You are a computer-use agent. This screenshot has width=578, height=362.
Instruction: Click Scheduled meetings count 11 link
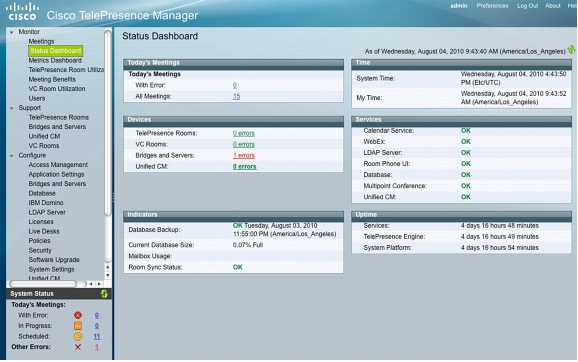[97, 337]
